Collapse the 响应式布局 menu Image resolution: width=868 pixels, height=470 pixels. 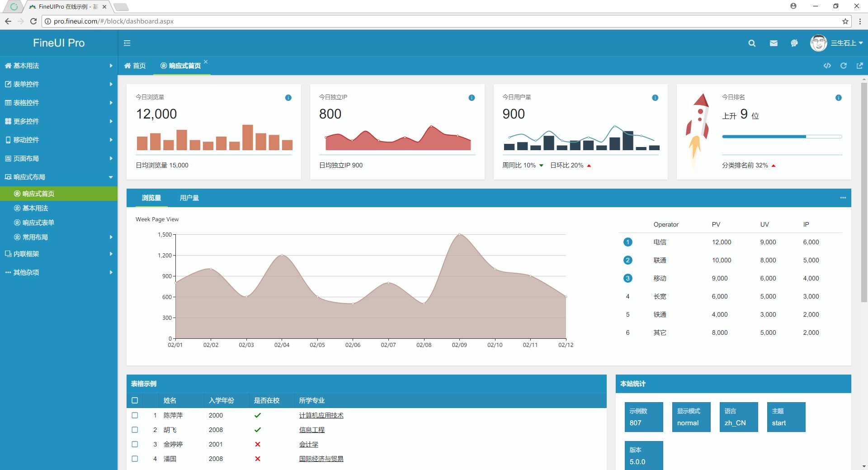(59, 177)
